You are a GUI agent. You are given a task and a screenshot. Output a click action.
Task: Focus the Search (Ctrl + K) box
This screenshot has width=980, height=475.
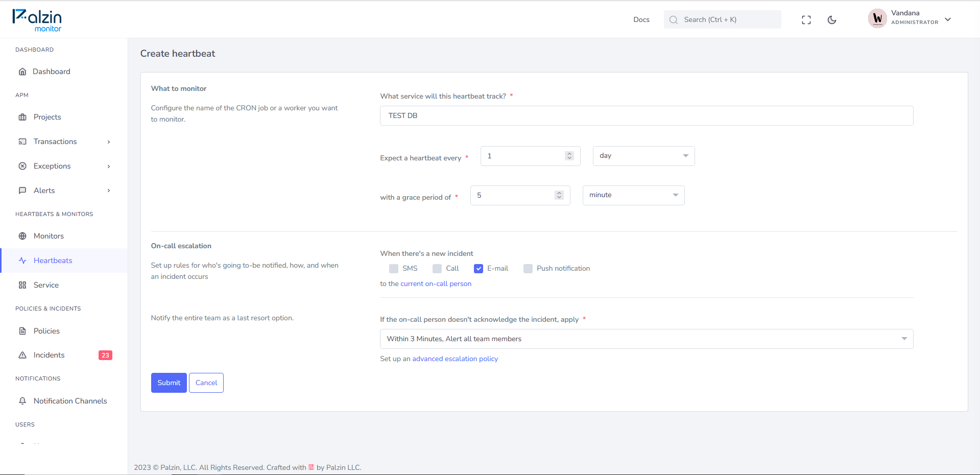(x=722, y=19)
